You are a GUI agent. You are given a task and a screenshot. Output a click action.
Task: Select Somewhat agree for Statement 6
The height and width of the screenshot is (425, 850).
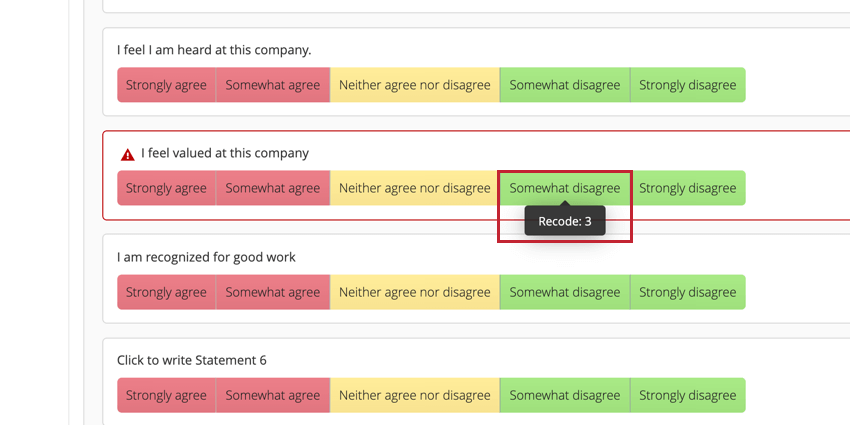pos(273,395)
